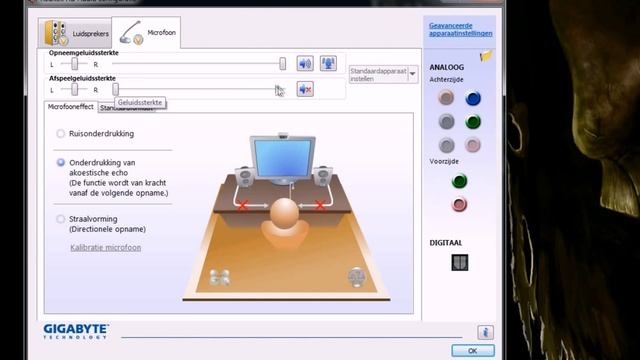Screen dimensions: 640x360
Task: Select the green rear panel jack
Action: [473, 122]
